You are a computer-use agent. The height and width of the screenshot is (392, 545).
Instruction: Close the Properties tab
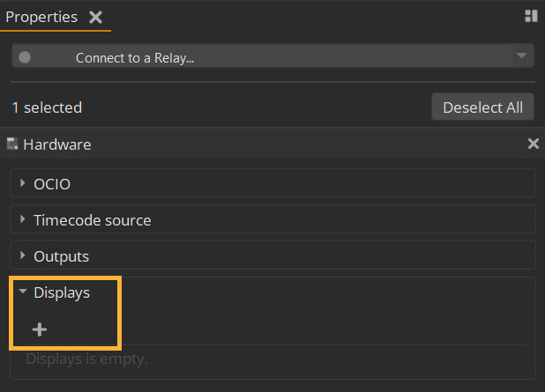point(95,18)
